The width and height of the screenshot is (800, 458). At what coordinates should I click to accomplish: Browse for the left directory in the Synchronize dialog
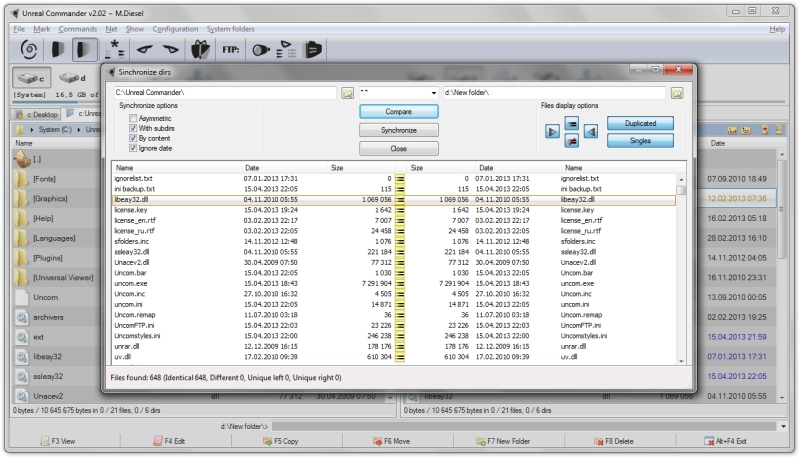[x=347, y=93]
